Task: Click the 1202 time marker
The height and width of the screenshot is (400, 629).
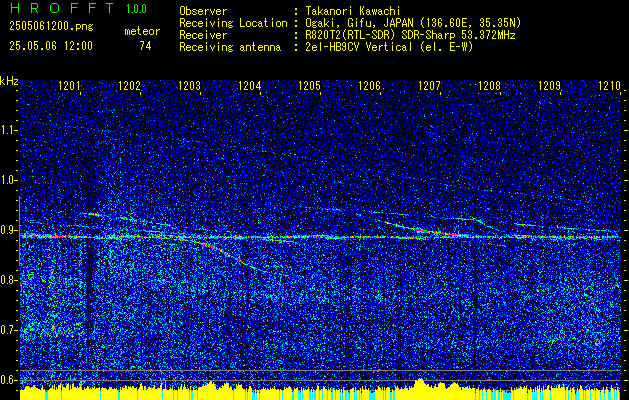Action: tap(130, 86)
